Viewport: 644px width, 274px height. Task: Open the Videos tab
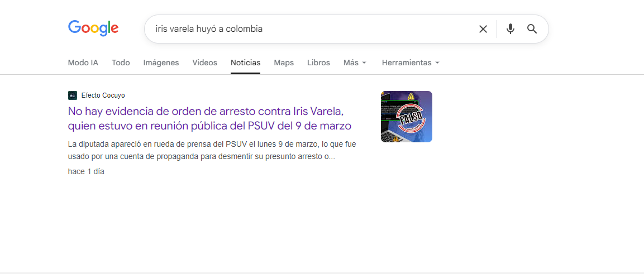[204, 63]
